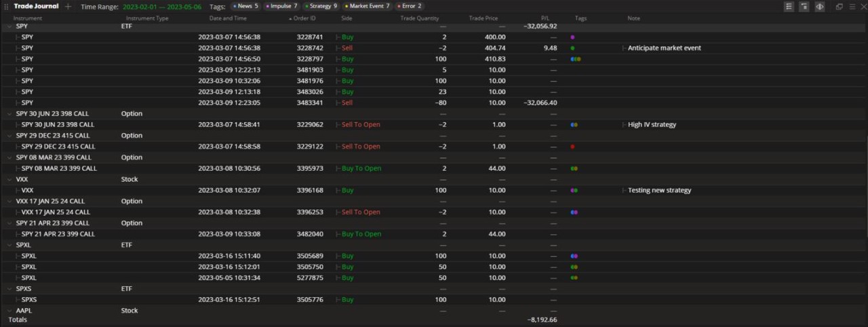Click the tag dots on order 3228797
Screen dimensions: 868x327
tap(576, 59)
